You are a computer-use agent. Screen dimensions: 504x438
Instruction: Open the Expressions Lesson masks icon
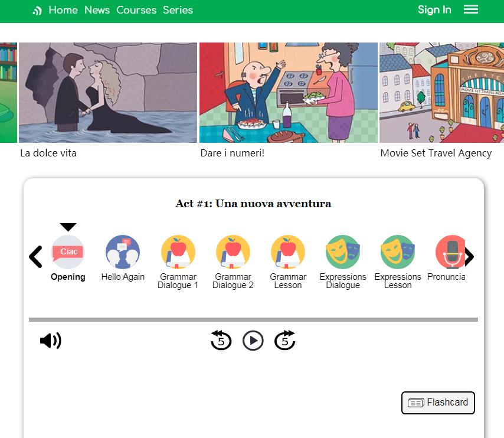pyautogui.click(x=398, y=252)
